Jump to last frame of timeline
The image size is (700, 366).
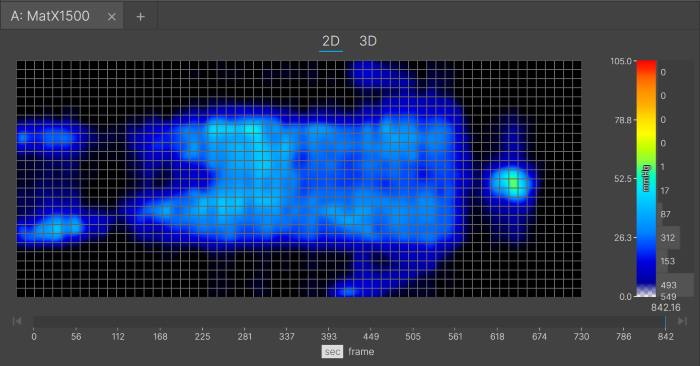[682, 321]
